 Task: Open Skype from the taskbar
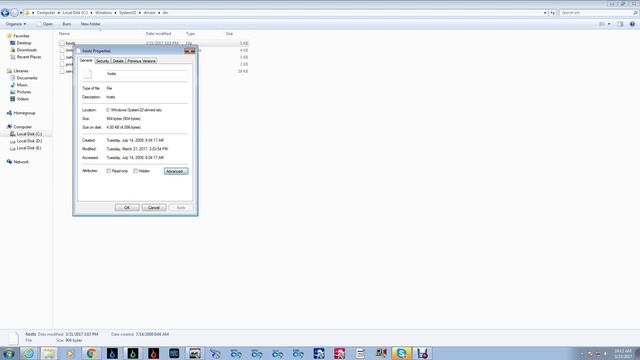(401, 353)
